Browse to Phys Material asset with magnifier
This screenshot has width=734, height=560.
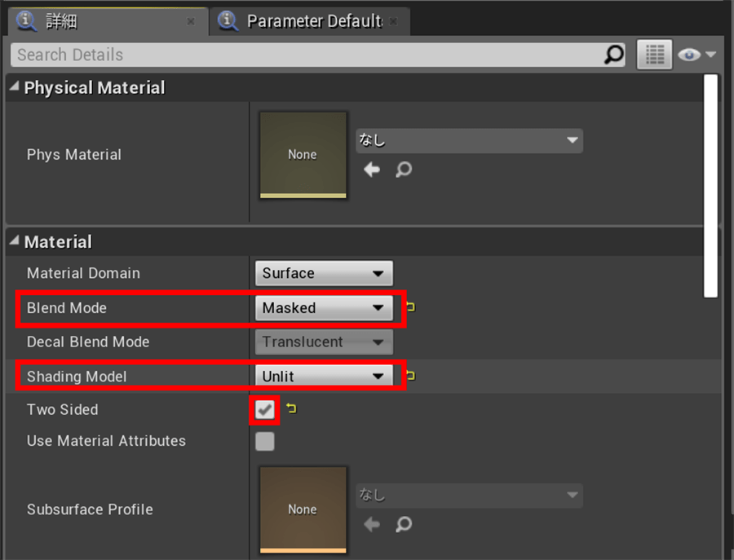[x=403, y=170]
